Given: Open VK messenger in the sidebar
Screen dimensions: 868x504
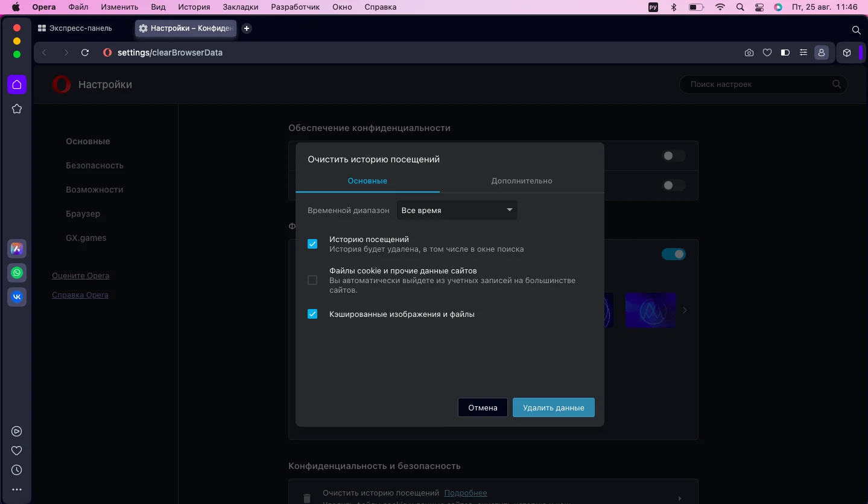Looking at the screenshot, I should (x=17, y=297).
